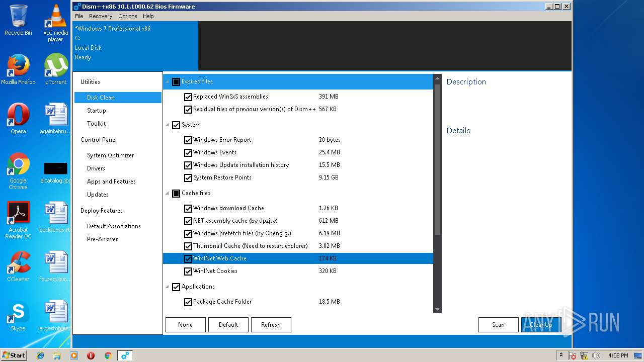This screenshot has height=362, width=644.
Task: Open the Options menu
Action: pos(128,16)
